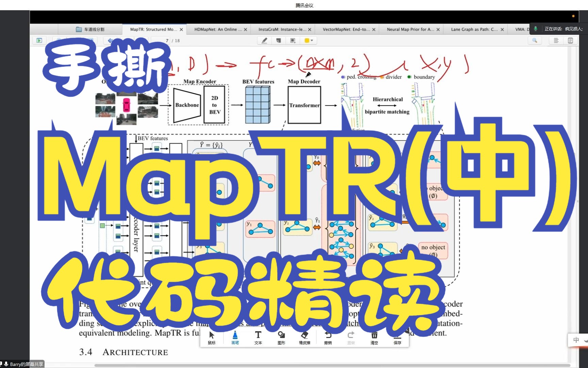
Task: Click the blue back navigation arrow
Action: pyautogui.click(x=111, y=41)
